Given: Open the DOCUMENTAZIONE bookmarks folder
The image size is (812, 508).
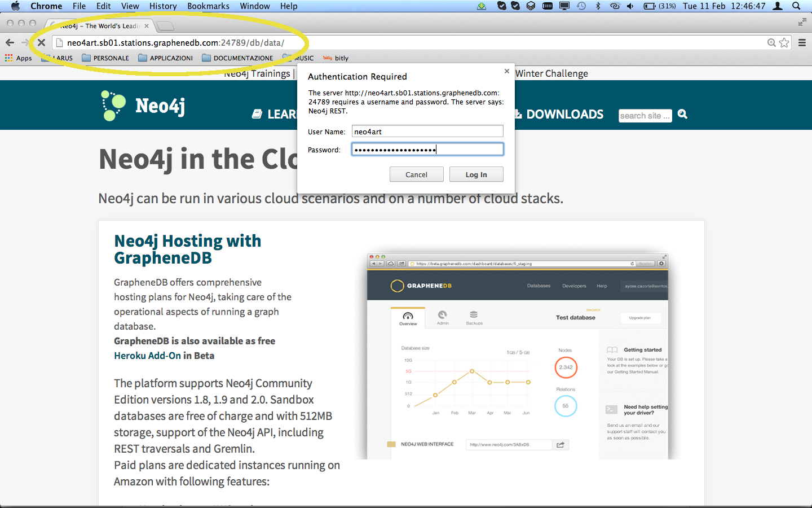Looking at the screenshot, I should click(x=237, y=58).
